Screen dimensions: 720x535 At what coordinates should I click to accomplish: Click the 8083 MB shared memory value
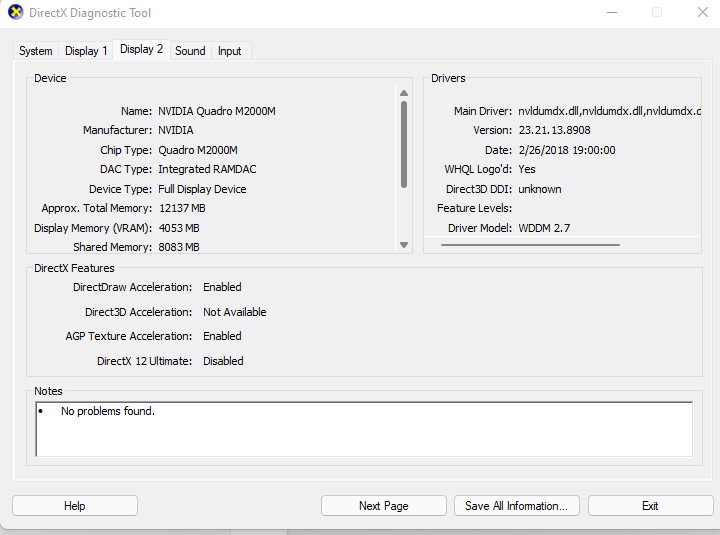[179, 247]
